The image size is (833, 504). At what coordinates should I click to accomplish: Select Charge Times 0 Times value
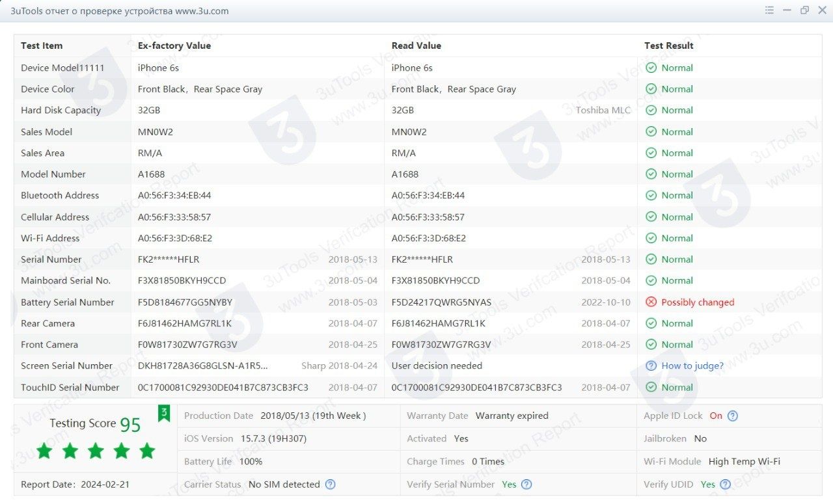488,462
